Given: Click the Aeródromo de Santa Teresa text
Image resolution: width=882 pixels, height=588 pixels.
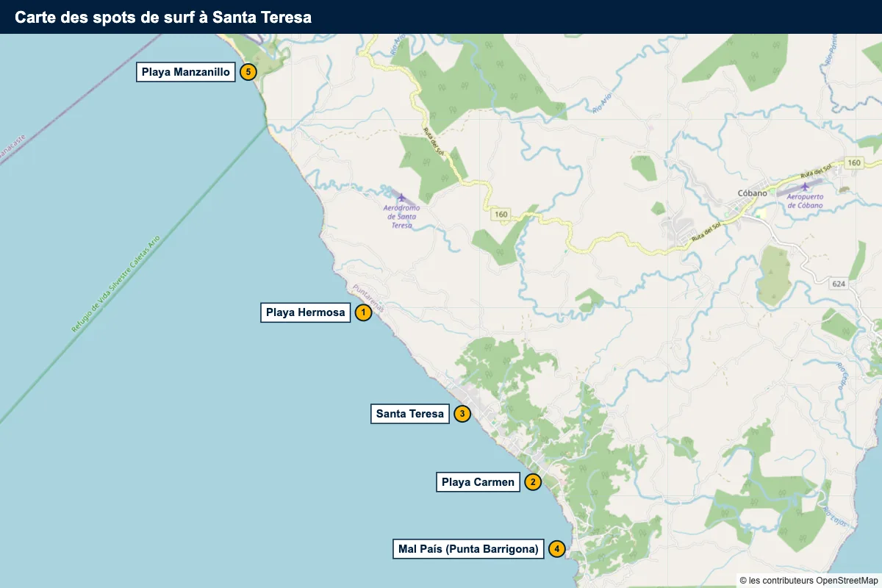Looking at the screenshot, I should 401,217.
